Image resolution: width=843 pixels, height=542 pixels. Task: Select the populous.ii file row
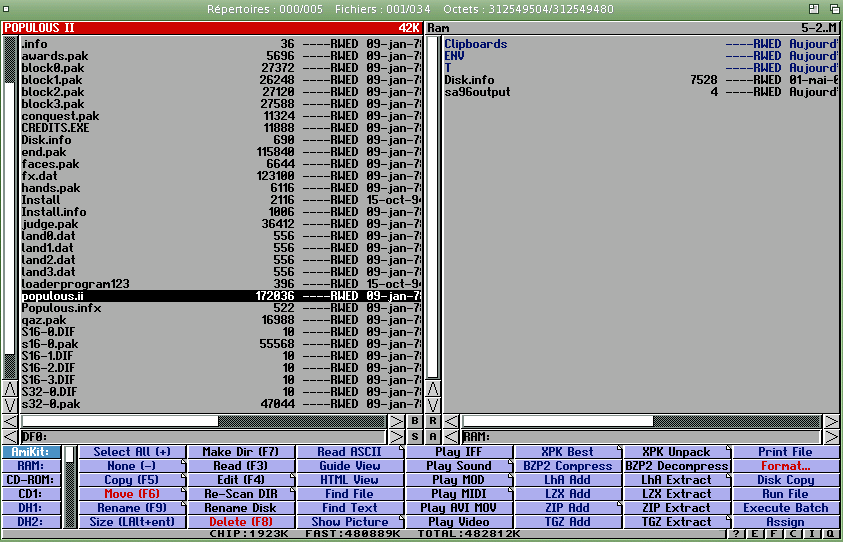221,296
